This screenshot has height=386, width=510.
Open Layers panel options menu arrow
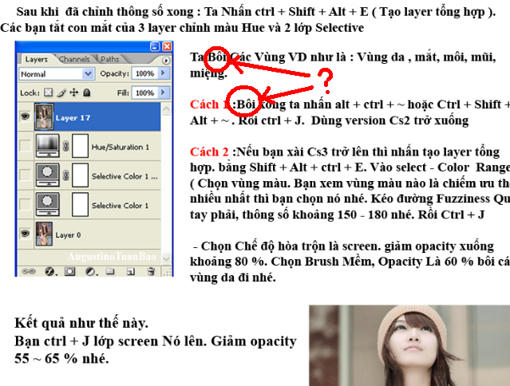(x=166, y=60)
